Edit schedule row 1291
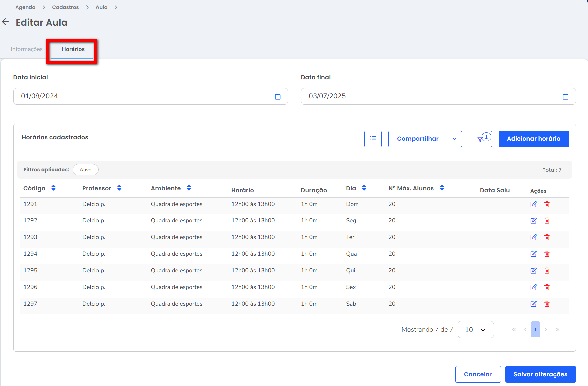The width and height of the screenshot is (588, 386). click(x=534, y=204)
